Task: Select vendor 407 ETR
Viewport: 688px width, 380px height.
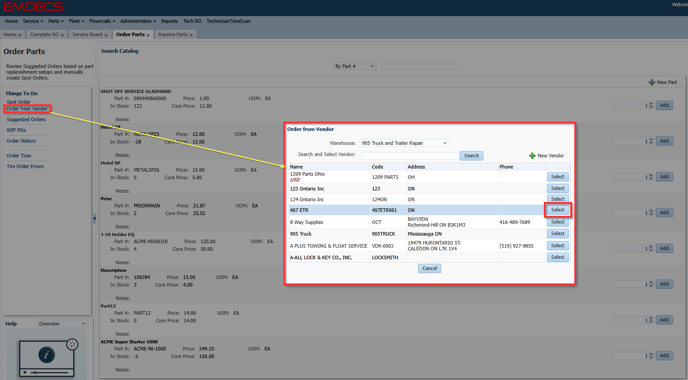Action: pos(558,210)
